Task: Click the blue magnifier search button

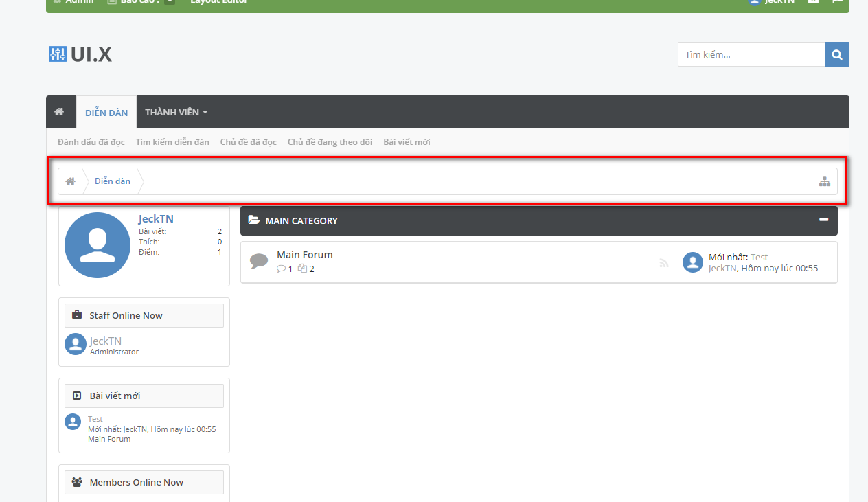Action: point(837,54)
